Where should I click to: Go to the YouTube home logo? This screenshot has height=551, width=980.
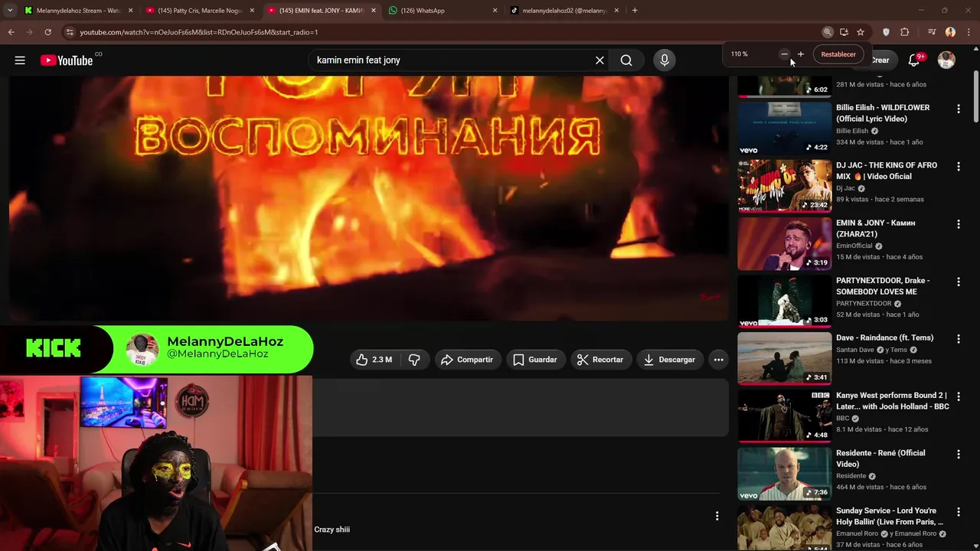pyautogui.click(x=67, y=60)
